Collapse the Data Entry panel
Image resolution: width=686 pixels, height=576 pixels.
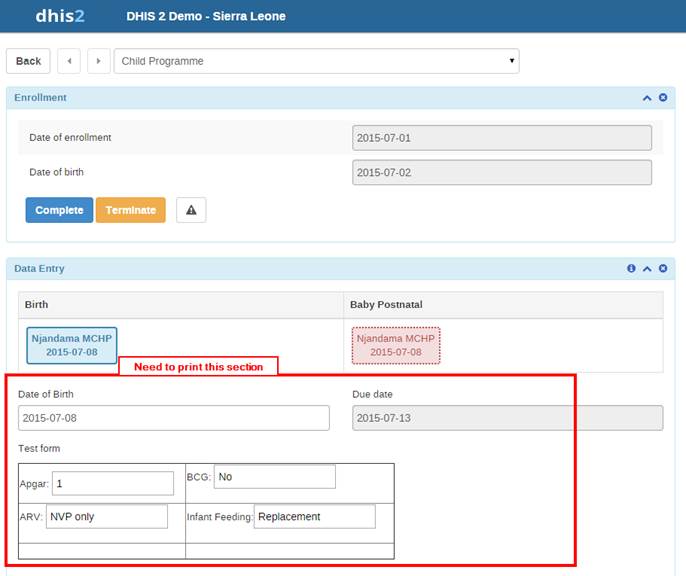click(647, 269)
